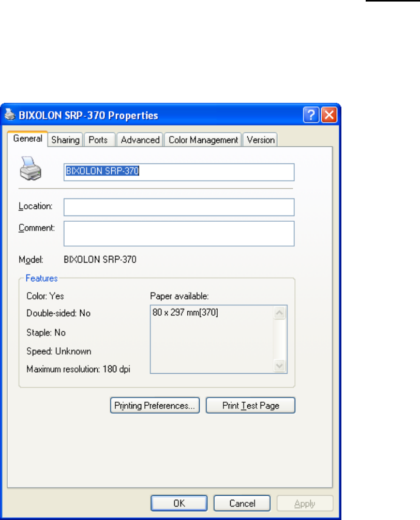Click the Model: label
The height and width of the screenshot is (520, 420).
(31, 259)
